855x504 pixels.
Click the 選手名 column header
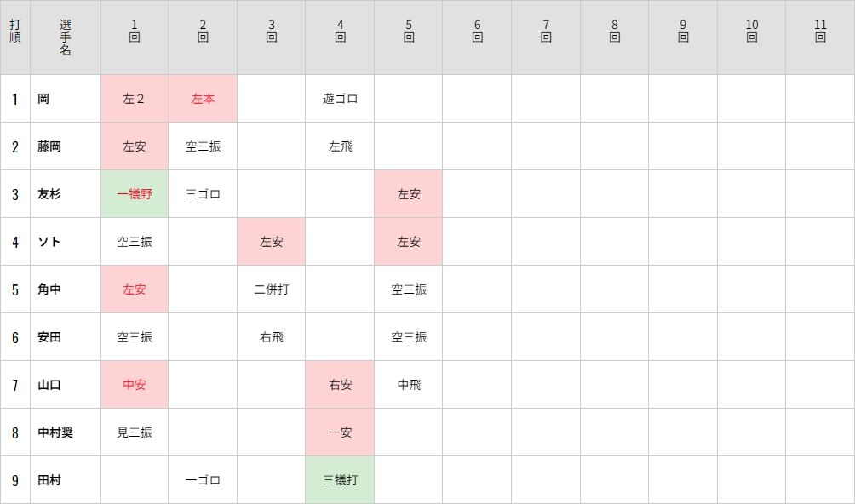click(x=66, y=37)
